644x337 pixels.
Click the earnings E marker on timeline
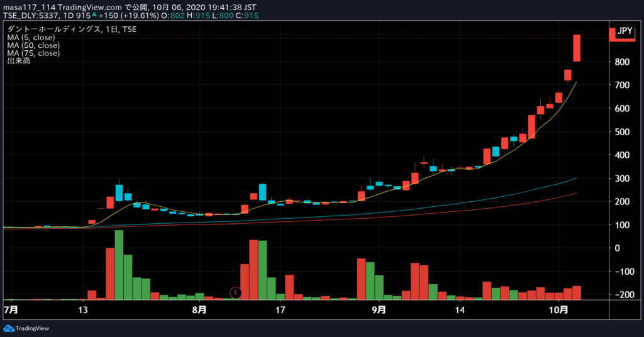pos(236,292)
